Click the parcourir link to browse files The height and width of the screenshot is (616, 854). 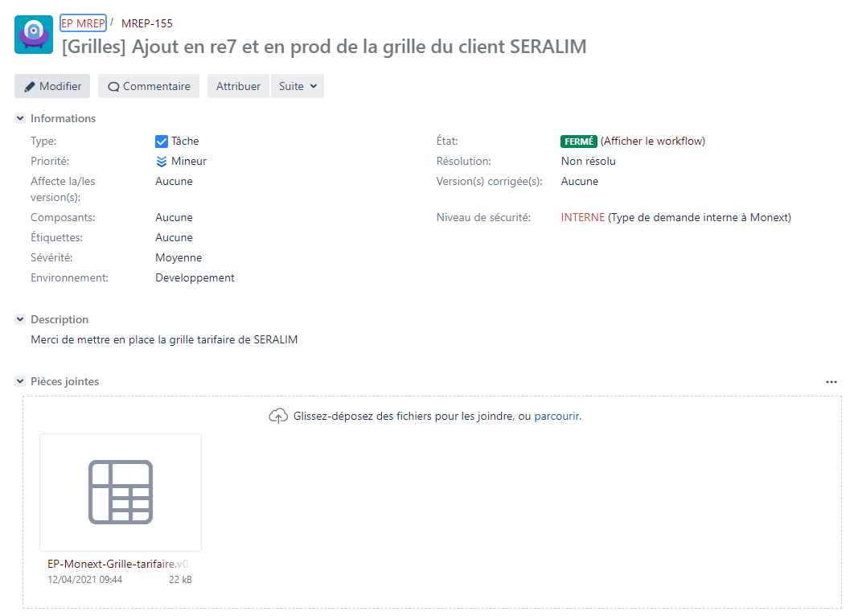tap(556, 417)
